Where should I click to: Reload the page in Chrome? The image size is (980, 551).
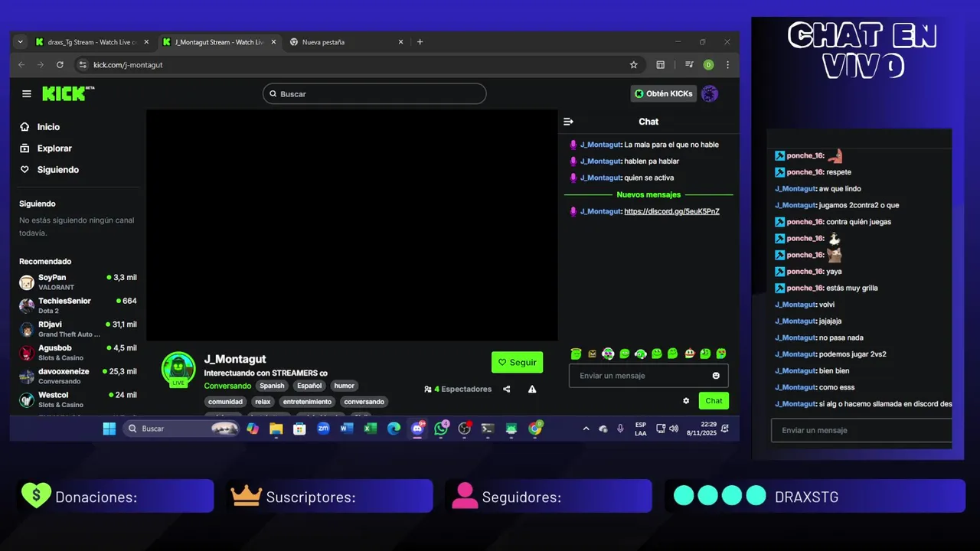point(60,65)
